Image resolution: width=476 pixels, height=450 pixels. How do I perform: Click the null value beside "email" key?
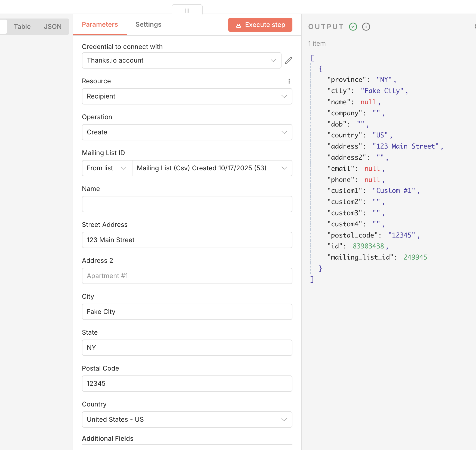372,169
